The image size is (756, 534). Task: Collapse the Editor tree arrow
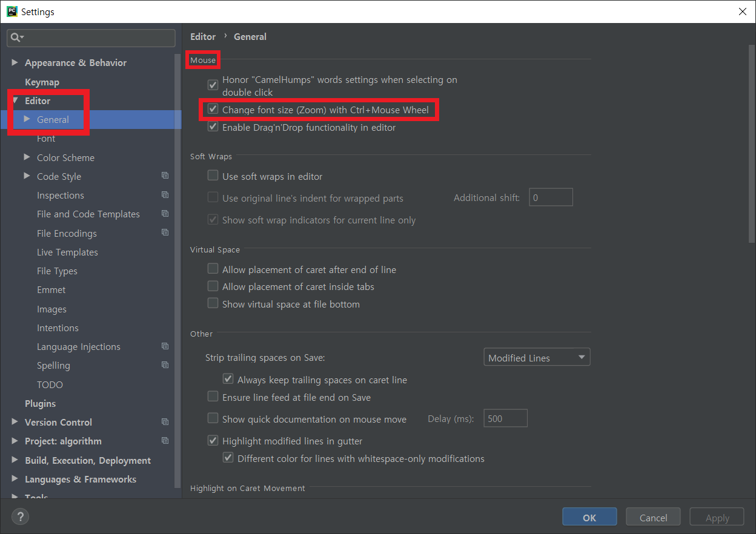[15, 101]
